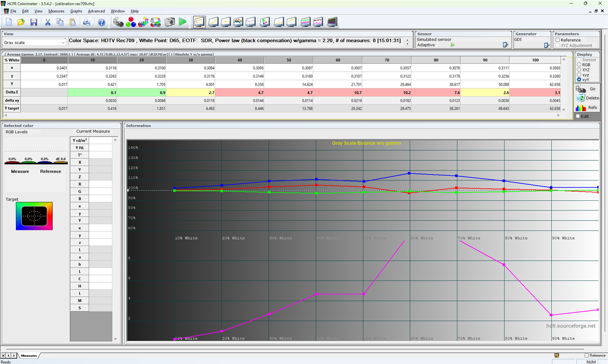Open the last dark multi-line graph monitor icon
Viewport: 608px width, 364px height.
[332, 22]
